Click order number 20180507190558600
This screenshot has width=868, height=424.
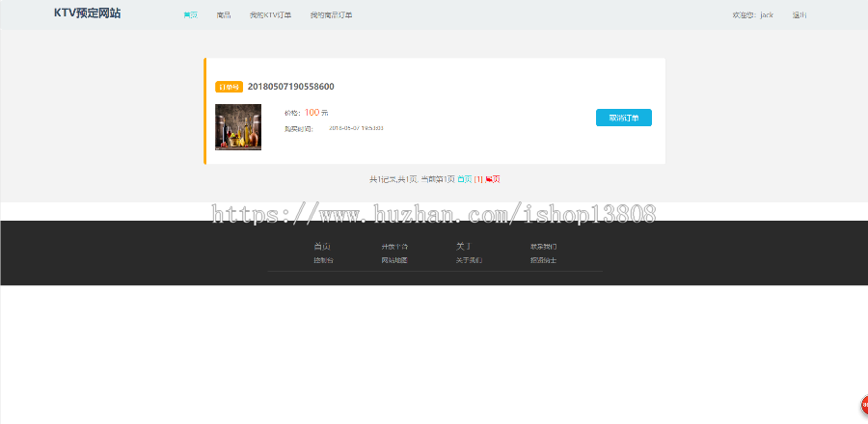pyautogui.click(x=290, y=87)
